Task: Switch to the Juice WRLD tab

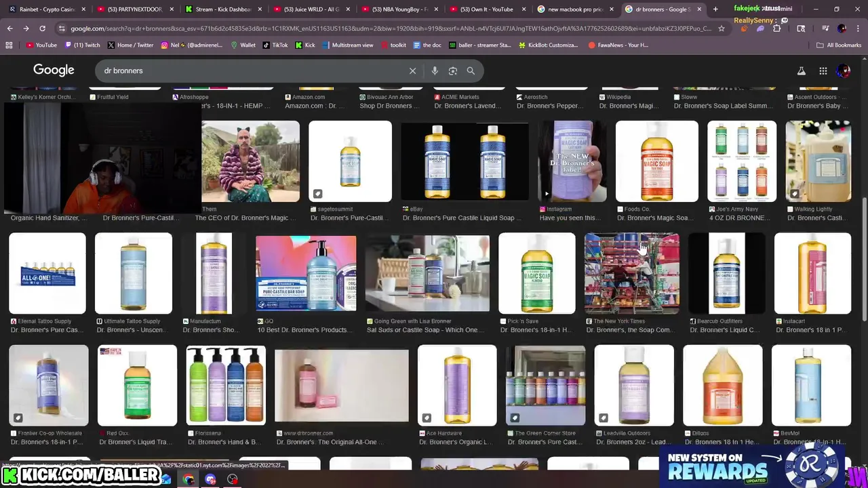Action: (x=310, y=9)
